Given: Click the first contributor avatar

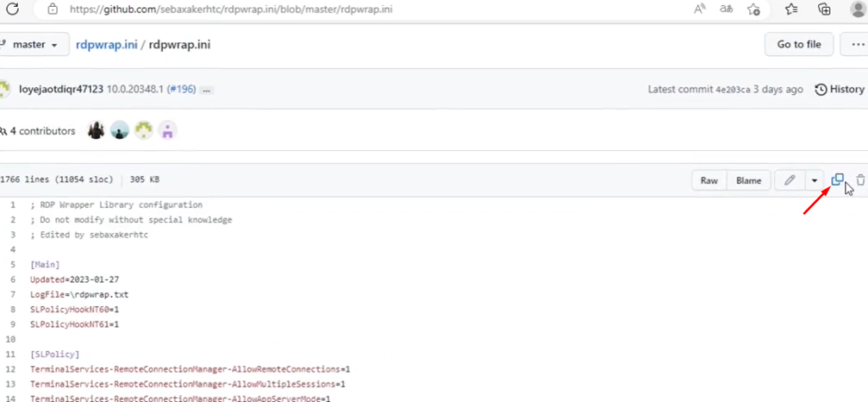Looking at the screenshot, I should tap(97, 131).
